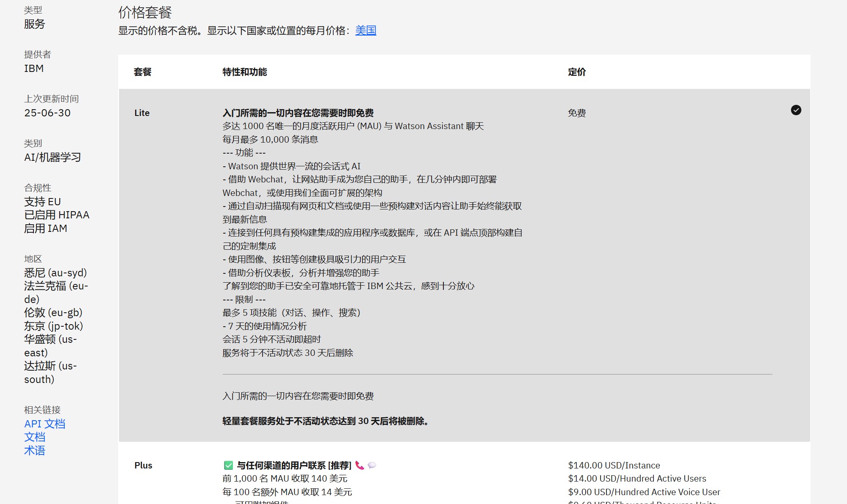
Task: Click bold Lite heading 入门所需的一切内容在您需要时即免费
Action: 298,113
